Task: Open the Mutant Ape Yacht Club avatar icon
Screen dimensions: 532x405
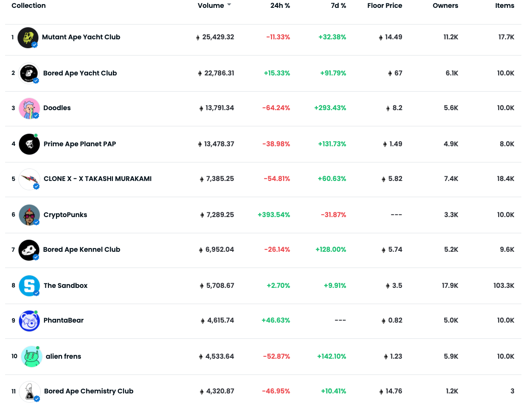Action: (28, 37)
